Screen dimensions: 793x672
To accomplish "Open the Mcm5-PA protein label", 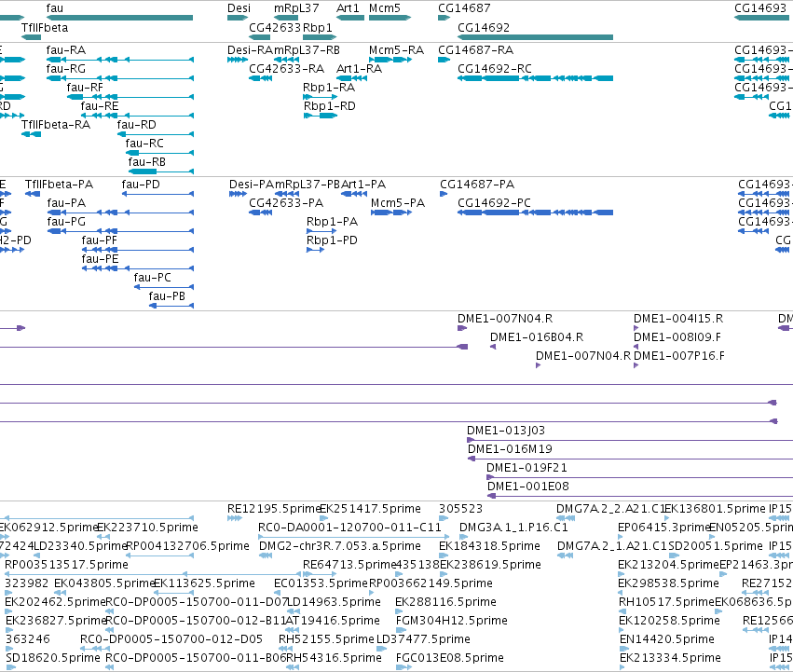I will (398, 202).
